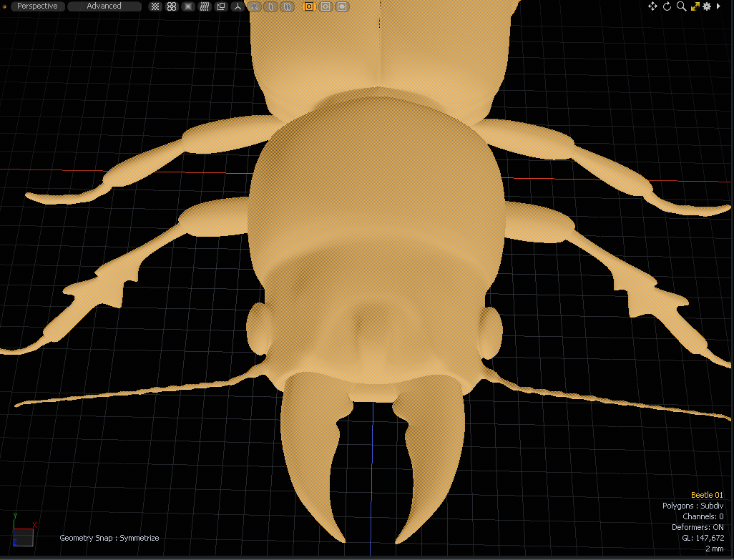Toggle the rightmost orange-group toolbar button
This screenshot has width=734, height=560.
342,6
